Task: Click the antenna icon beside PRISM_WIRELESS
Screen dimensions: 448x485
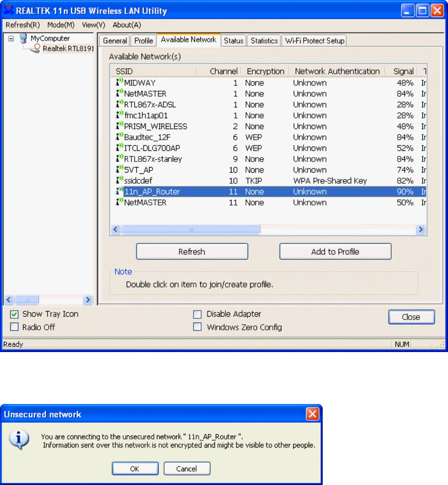Action: (119, 126)
